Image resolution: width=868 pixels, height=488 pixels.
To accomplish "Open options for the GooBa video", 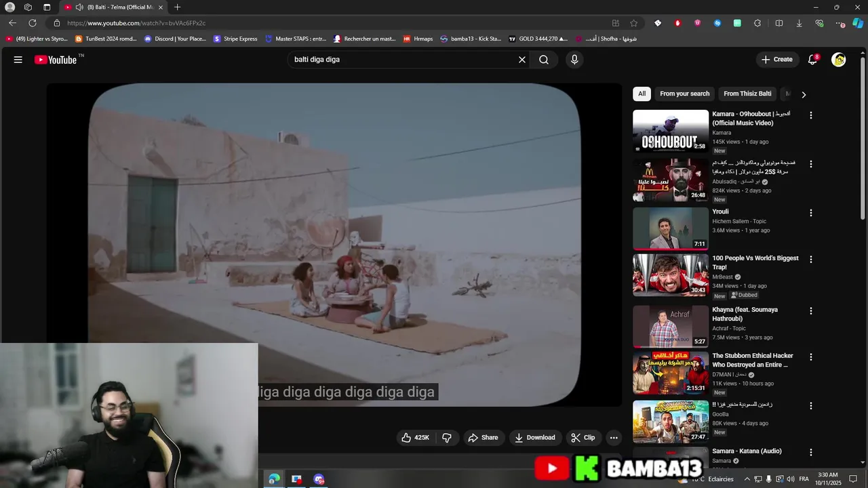I will [810, 406].
